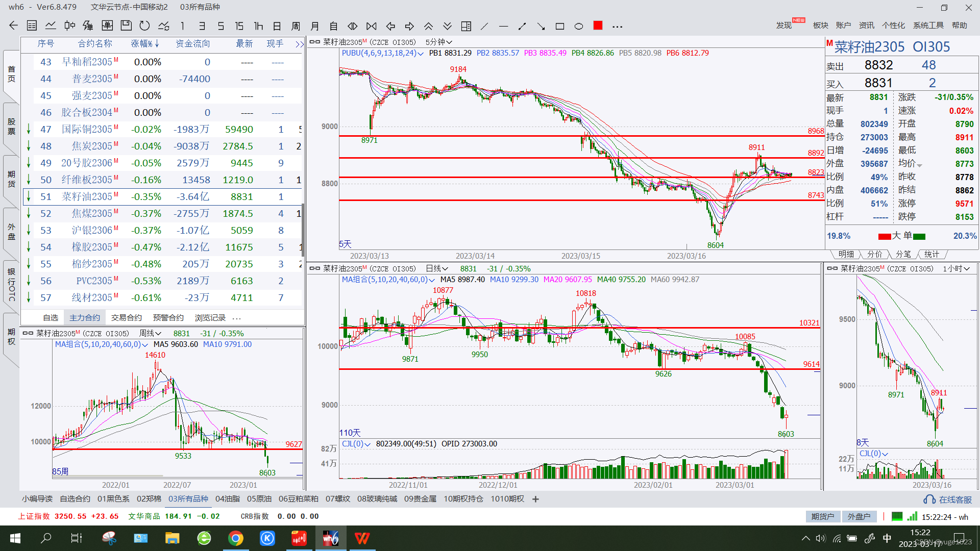The width and height of the screenshot is (980, 551).
Task: Toggle the 3-minute period button
Action: click(x=202, y=26)
